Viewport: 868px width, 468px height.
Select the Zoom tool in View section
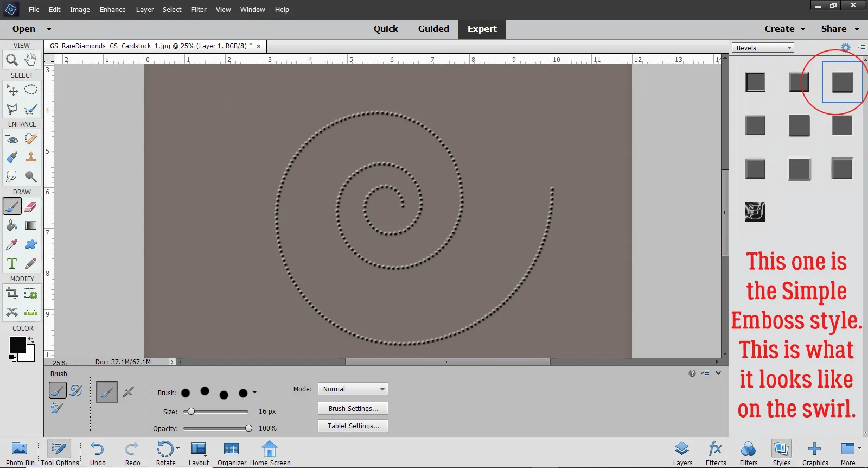(12, 60)
